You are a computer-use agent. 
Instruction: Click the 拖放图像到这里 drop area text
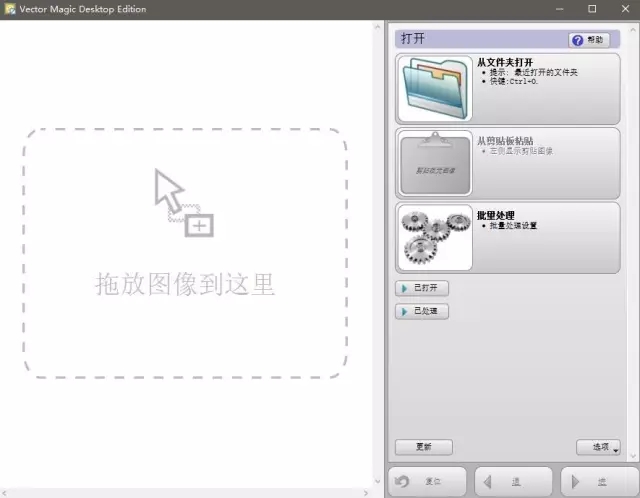click(185, 284)
